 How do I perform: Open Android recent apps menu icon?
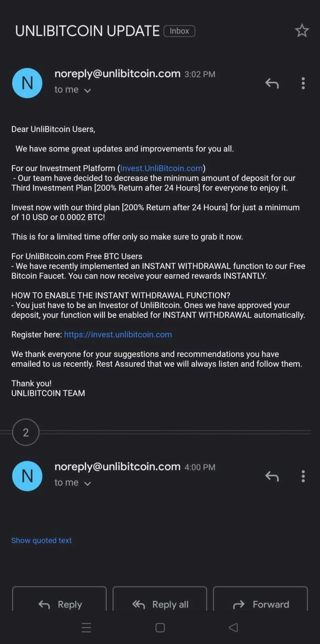86,628
